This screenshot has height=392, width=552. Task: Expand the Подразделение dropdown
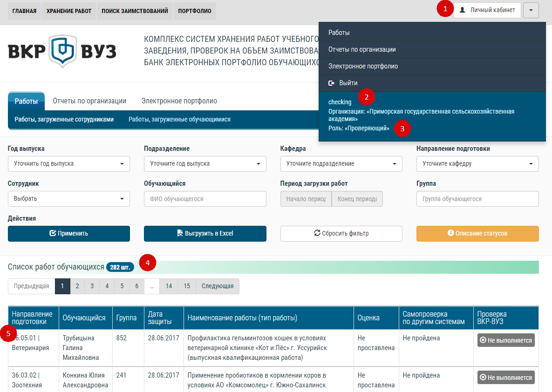pyautogui.click(x=205, y=164)
